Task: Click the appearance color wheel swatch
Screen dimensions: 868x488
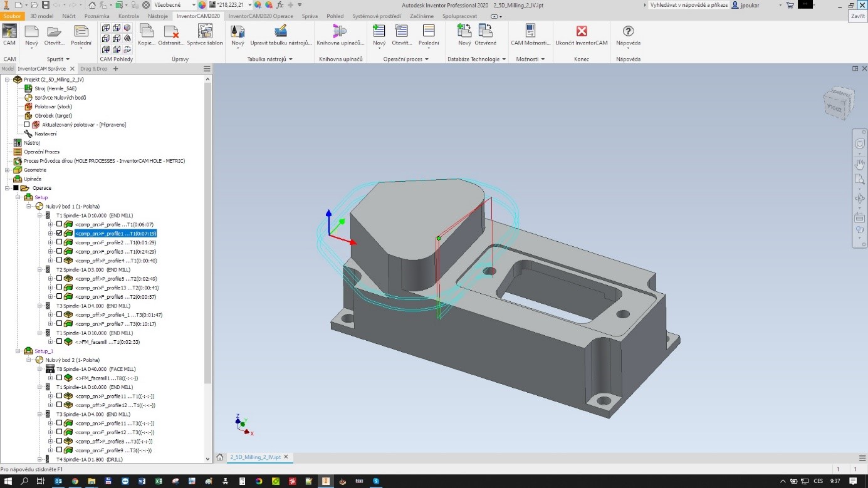Action: (x=202, y=5)
